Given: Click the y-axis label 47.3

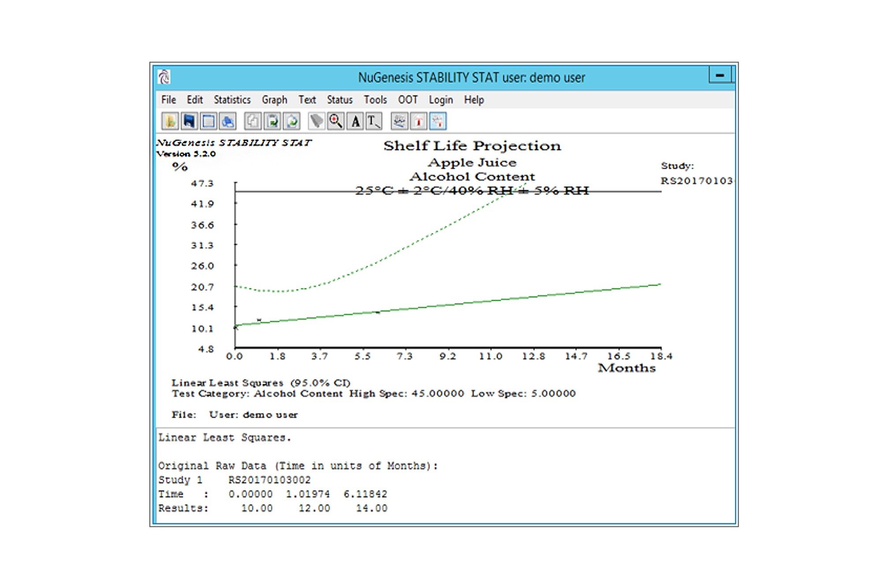Looking at the screenshot, I should (x=202, y=183).
